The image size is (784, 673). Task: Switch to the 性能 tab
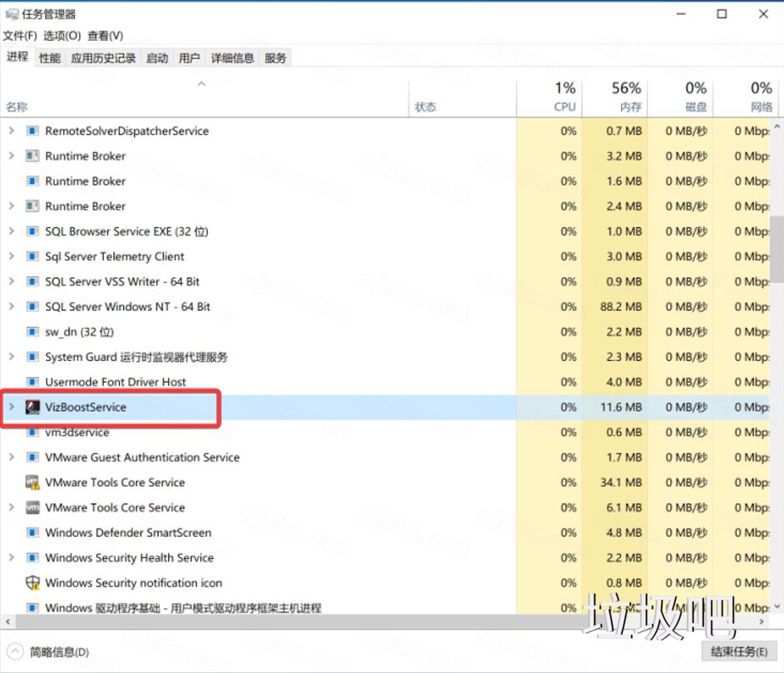(x=48, y=58)
